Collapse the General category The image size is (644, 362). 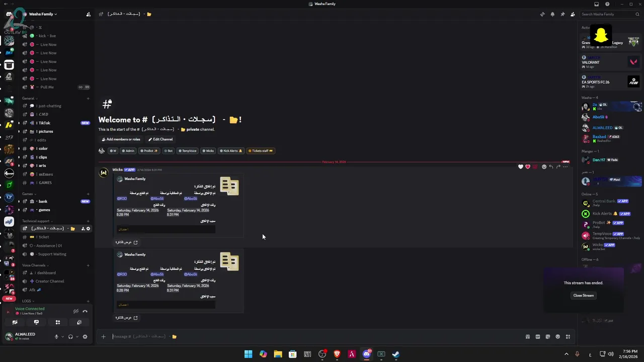[x=30, y=99]
